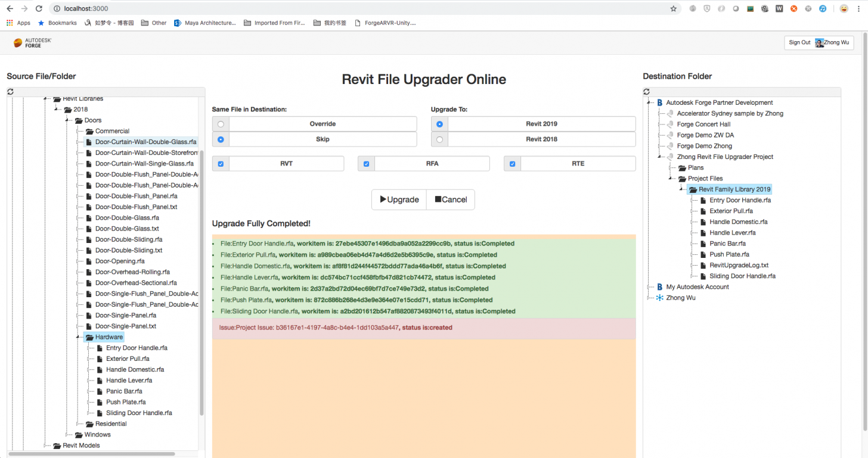This screenshot has width=868, height=458.
Task: Select the Override radio button
Action: (221, 124)
